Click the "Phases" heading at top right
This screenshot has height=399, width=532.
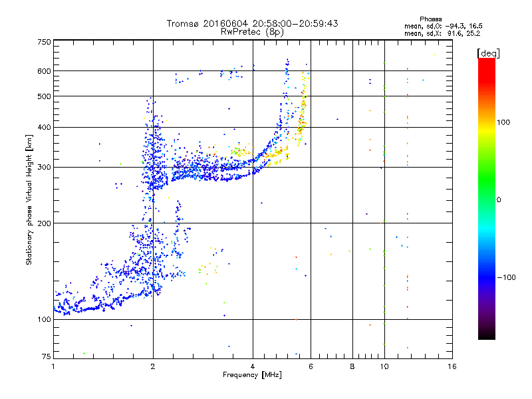pyautogui.click(x=430, y=19)
